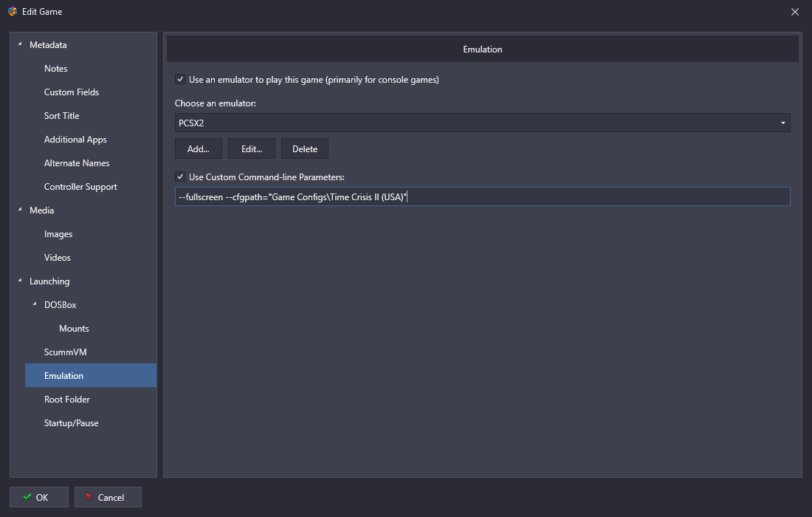Select the Metadata category
The image size is (812, 517).
(x=48, y=44)
